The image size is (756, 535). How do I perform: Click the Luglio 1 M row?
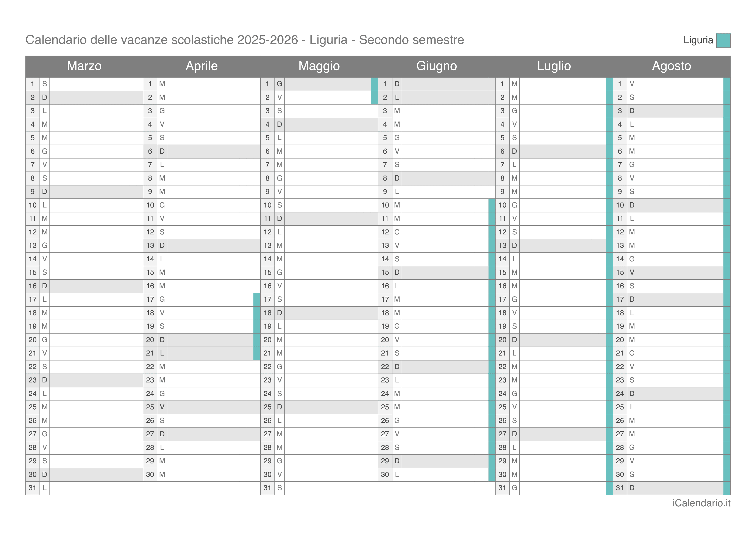click(554, 84)
